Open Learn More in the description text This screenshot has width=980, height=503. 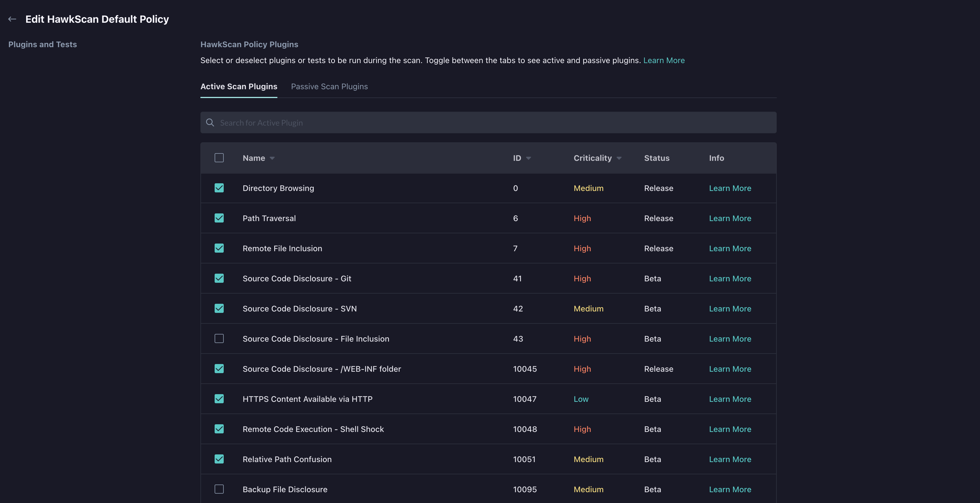click(664, 60)
